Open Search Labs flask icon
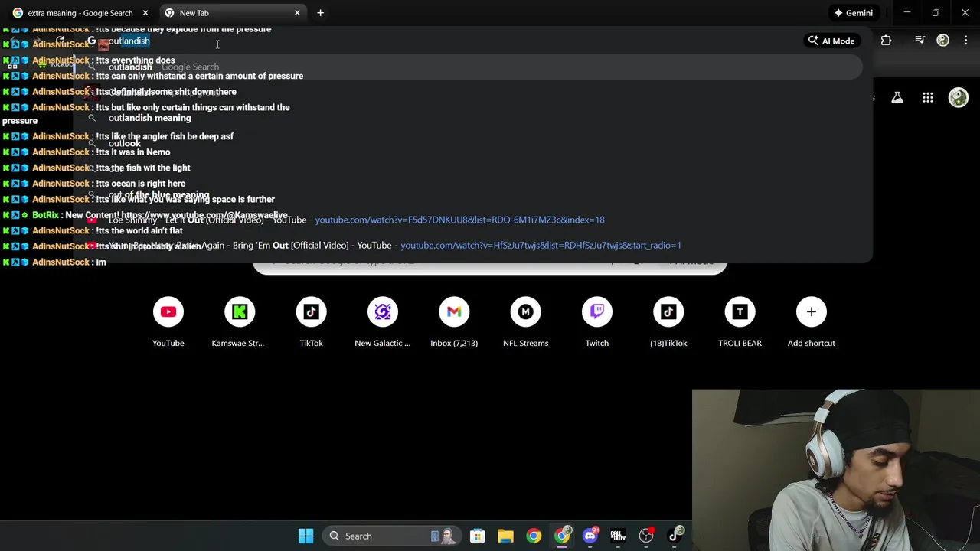This screenshot has height=551, width=980. [x=897, y=97]
